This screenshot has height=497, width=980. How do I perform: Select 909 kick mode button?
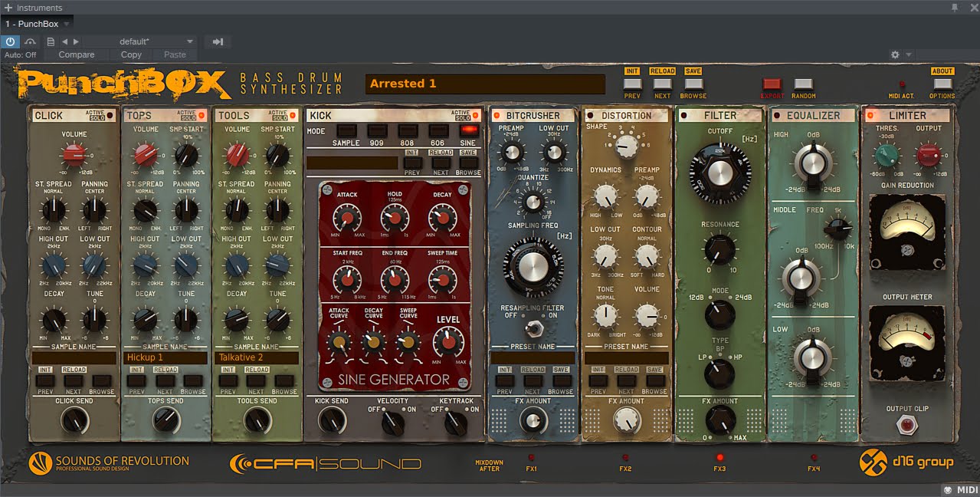[x=377, y=130]
